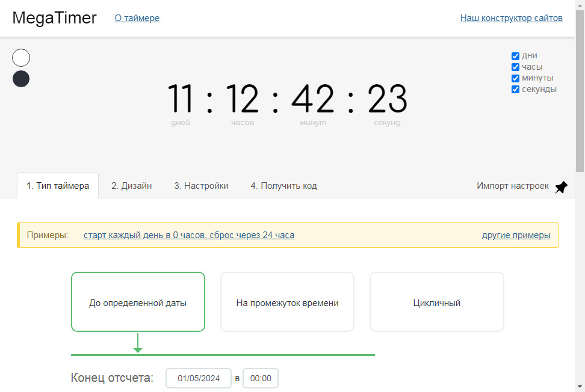Disable the дни checkbox
The image size is (585, 392).
pos(515,55)
